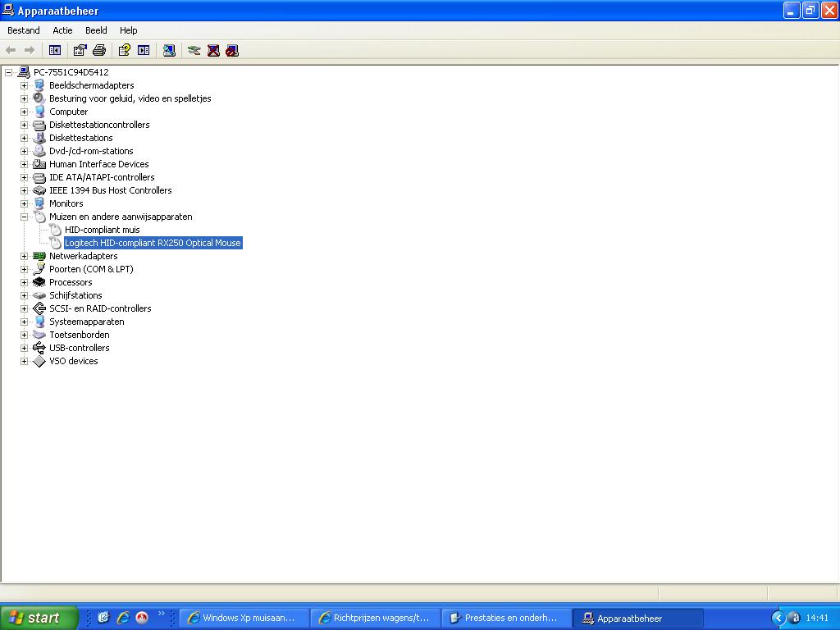The height and width of the screenshot is (630, 840).
Task: Open Properties via the toolbar icon
Action: [80, 50]
